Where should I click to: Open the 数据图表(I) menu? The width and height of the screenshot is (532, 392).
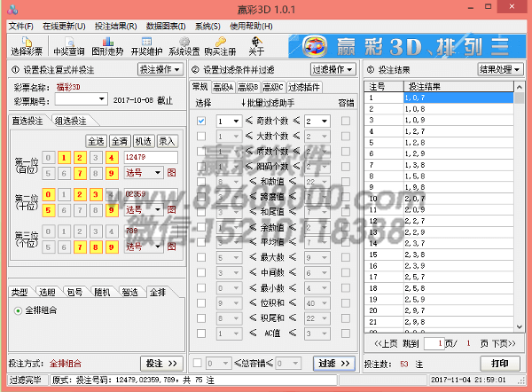pyautogui.click(x=166, y=26)
